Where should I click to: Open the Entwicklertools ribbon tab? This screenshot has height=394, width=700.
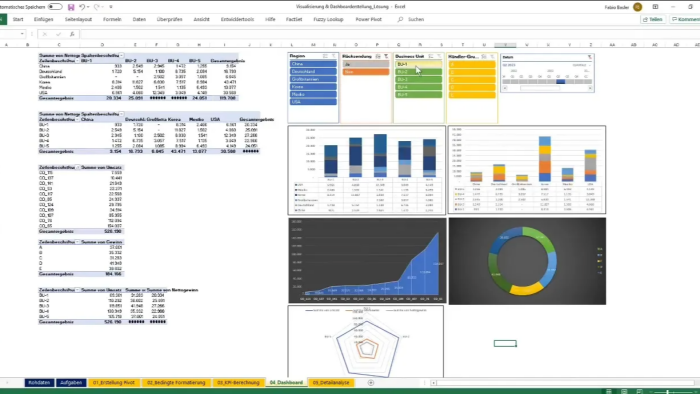(x=237, y=19)
